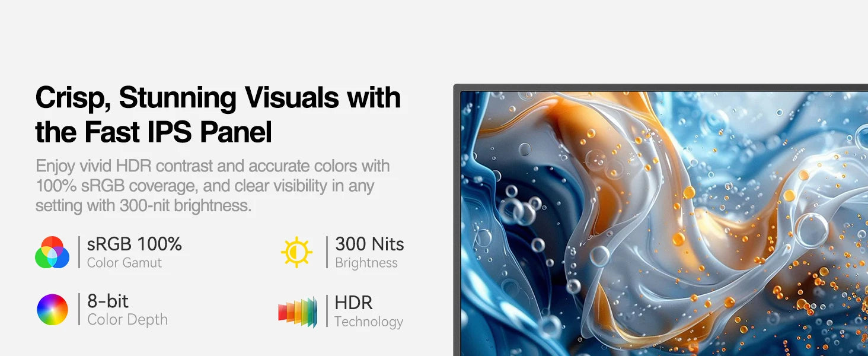This screenshot has width=868, height=356.
Task: Select the sRGB 100% label
Action: click(x=135, y=244)
